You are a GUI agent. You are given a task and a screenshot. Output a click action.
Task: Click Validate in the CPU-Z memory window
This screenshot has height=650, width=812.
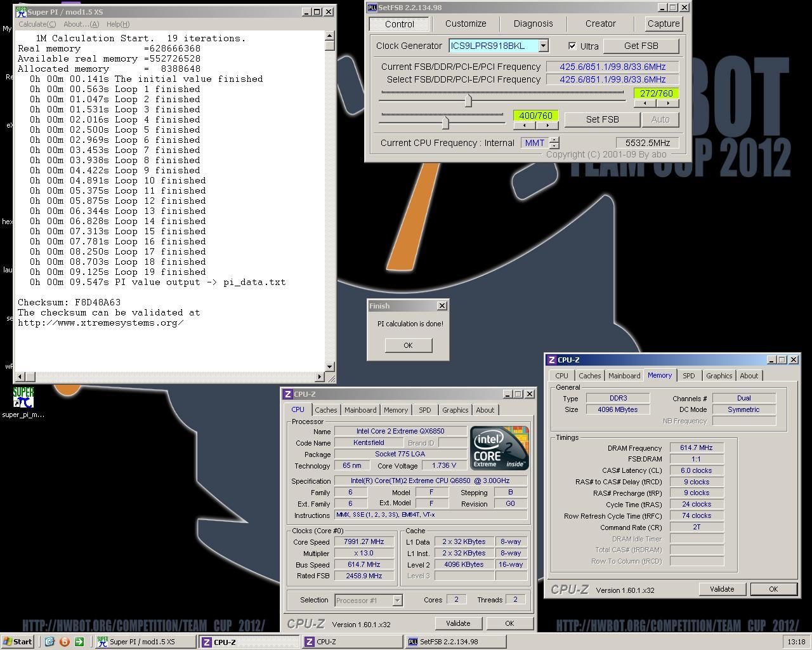722,589
